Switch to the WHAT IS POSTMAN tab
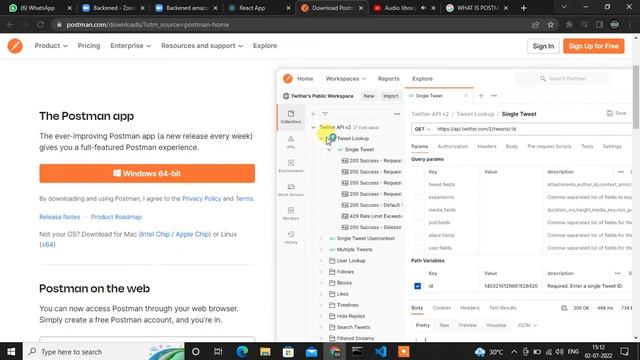The image size is (640, 360). (x=476, y=8)
